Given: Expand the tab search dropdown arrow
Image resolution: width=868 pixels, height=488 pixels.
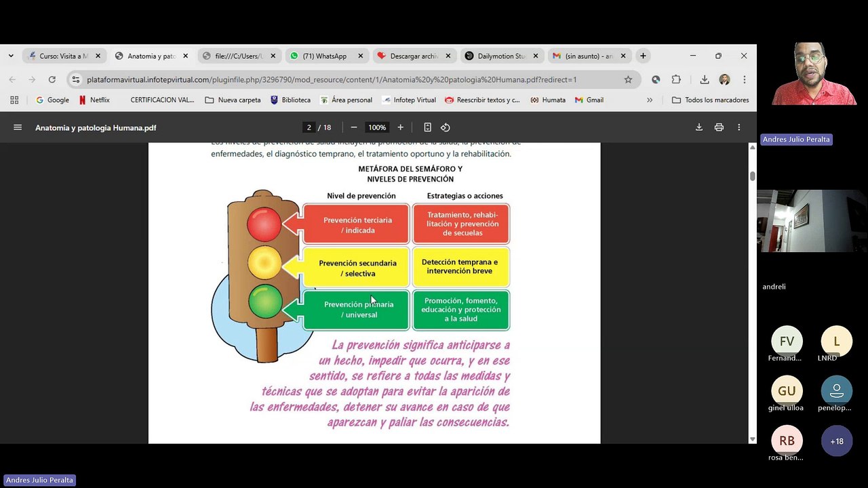Looking at the screenshot, I should pyautogui.click(x=11, y=56).
